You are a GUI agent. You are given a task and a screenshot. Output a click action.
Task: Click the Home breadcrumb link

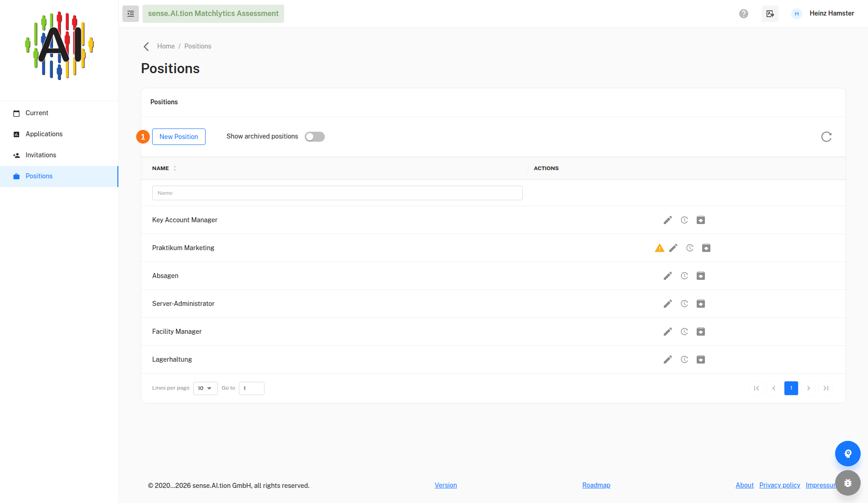(x=166, y=46)
